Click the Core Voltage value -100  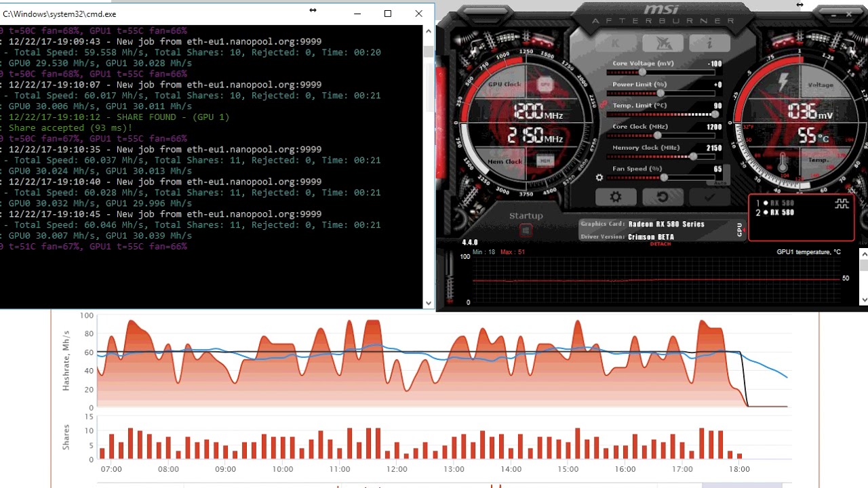tap(715, 64)
